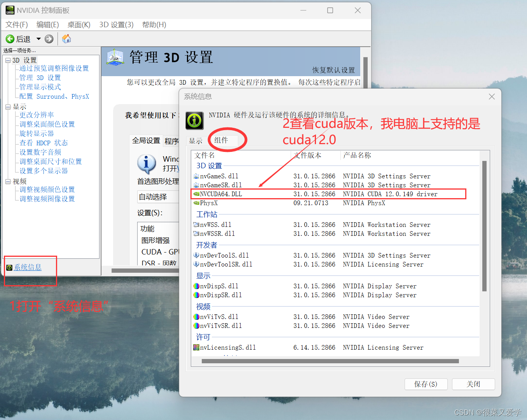Select 调整桌面颜色设置 in tree
The image size is (527, 420).
47,124
